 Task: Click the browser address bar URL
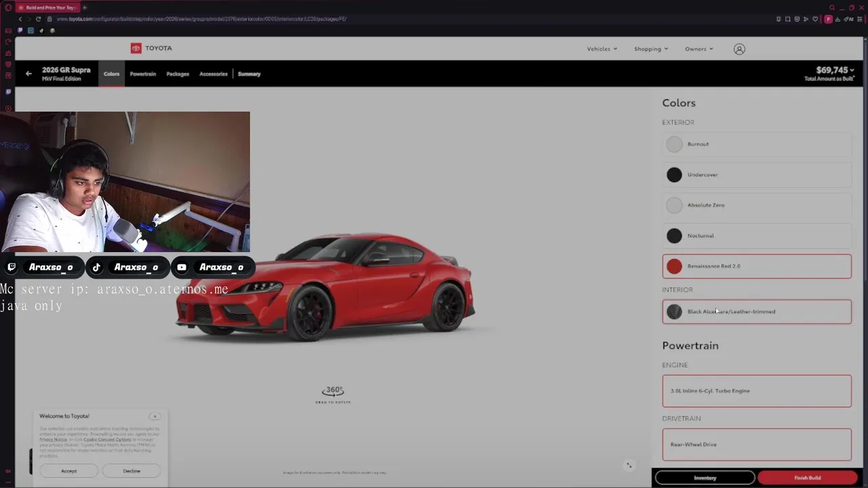pos(201,19)
